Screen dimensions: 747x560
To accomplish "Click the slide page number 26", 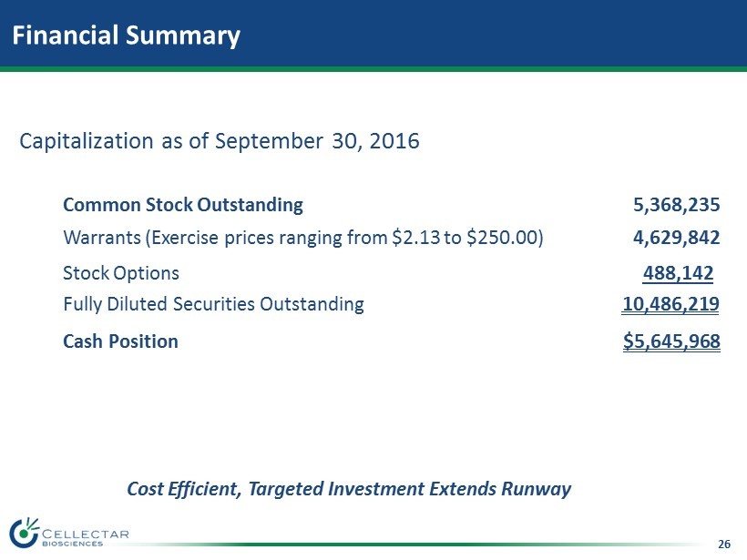I will [724, 545].
